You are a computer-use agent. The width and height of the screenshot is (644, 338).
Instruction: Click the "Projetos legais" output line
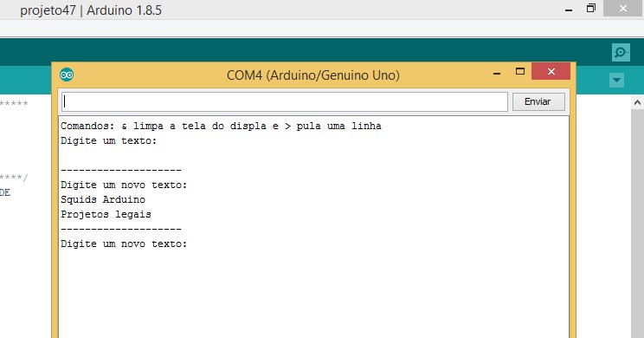tap(106, 214)
